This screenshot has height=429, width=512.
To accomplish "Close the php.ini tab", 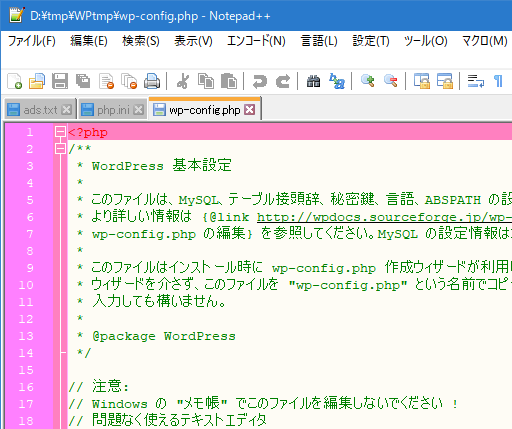I will [138, 110].
